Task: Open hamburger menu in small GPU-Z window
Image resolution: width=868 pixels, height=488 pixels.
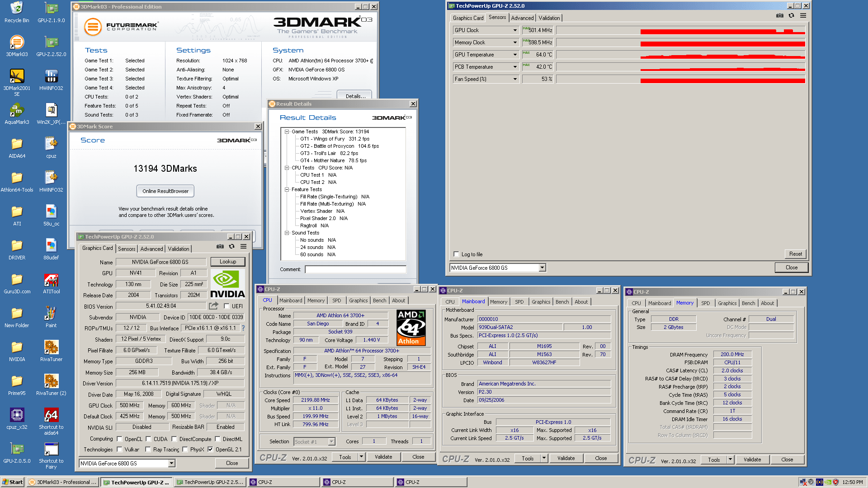Action: pos(244,247)
